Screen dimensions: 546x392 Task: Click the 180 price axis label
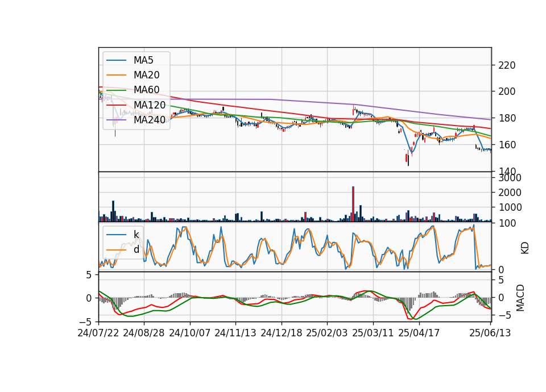[507, 118]
